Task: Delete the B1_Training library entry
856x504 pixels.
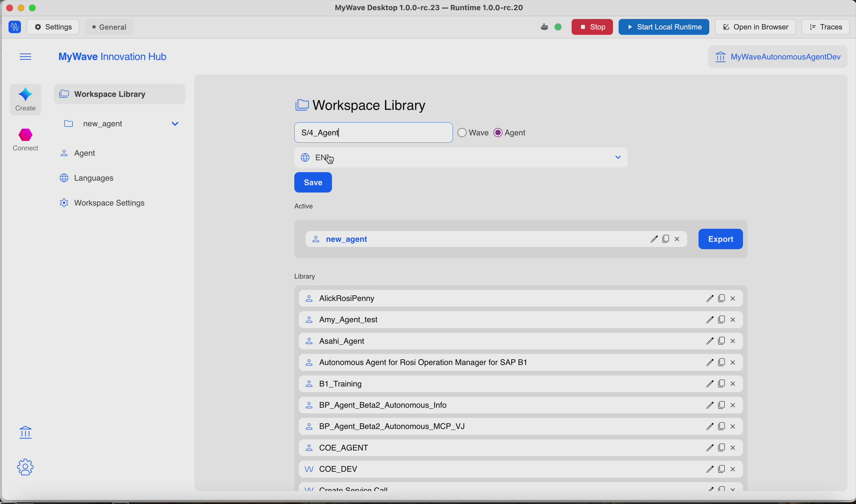Action: tap(733, 384)
